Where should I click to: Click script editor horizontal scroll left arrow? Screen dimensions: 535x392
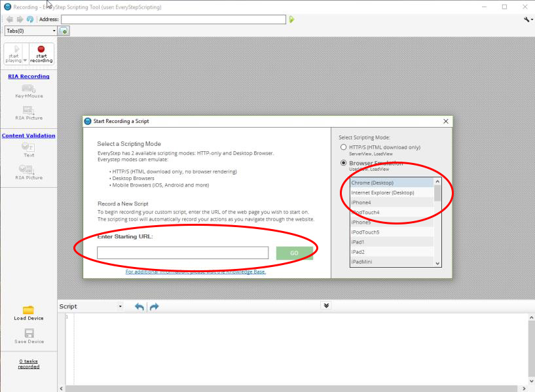pos(62,389)
